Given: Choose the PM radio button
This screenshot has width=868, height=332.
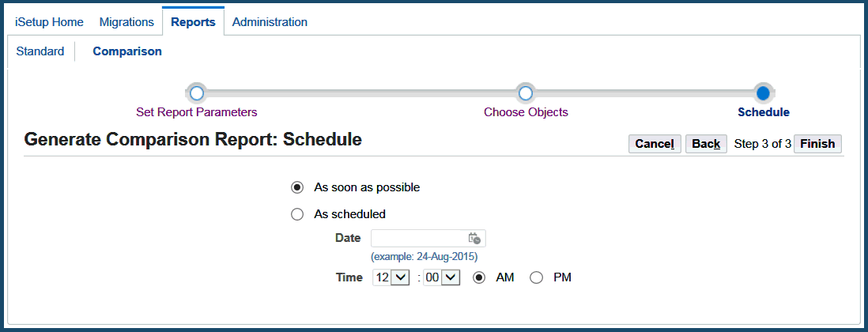Looking at the screenshot, I should click(537, 277).
